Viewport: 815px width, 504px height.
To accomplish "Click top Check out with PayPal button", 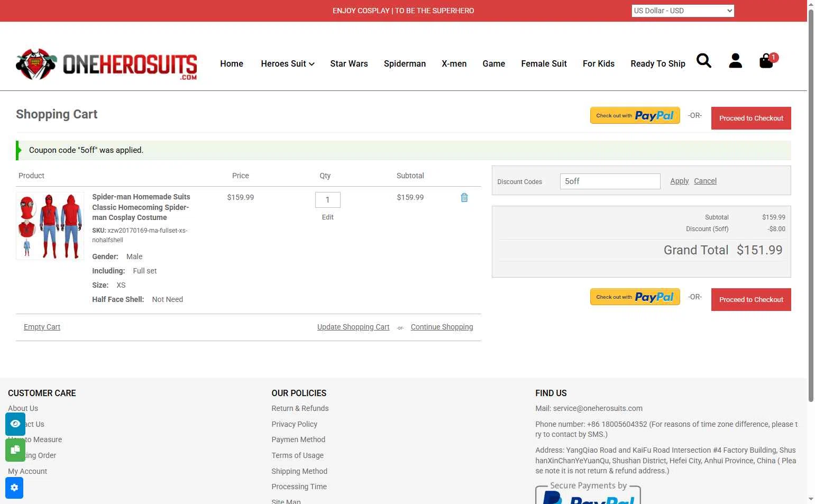I will point(635,115).
